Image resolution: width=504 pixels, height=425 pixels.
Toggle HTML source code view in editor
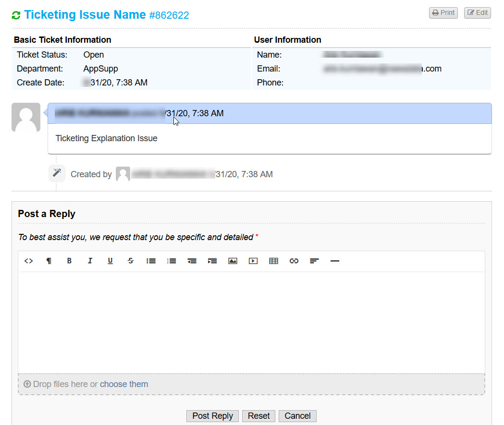[x=28, y=261]
